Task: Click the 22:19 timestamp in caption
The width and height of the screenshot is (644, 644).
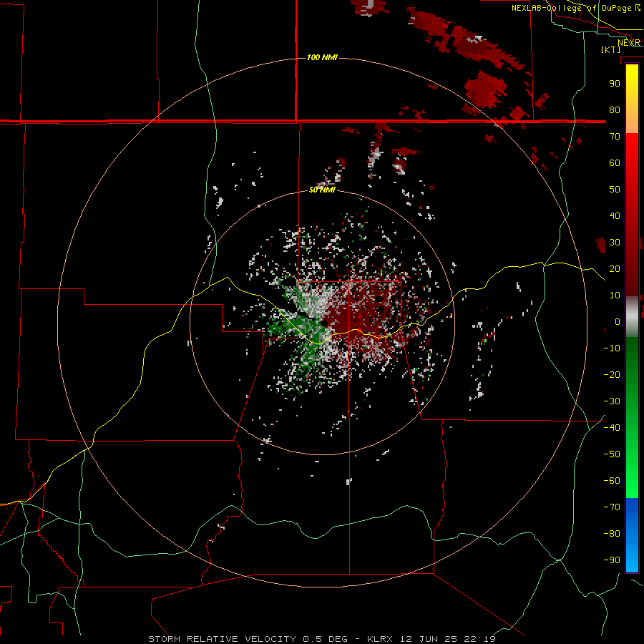Action: 479,639
